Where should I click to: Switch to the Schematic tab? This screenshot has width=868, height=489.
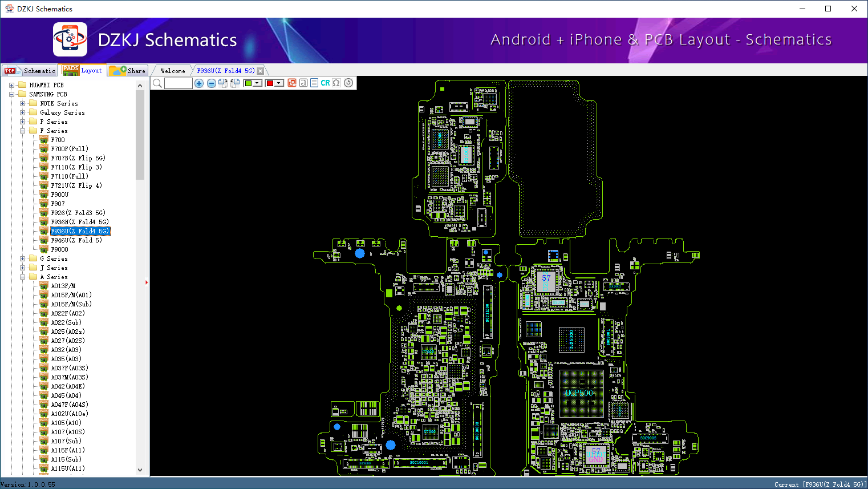pos(30,71)
